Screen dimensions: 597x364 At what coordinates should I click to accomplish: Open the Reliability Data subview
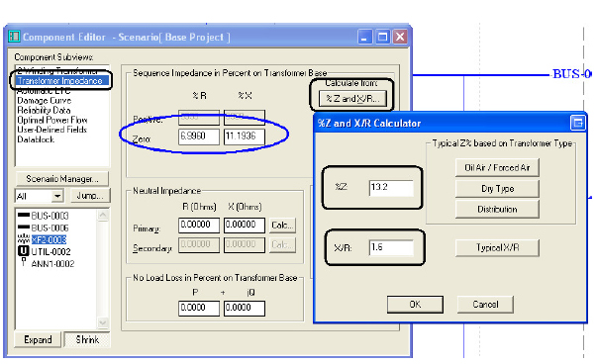tap(44, 111)
